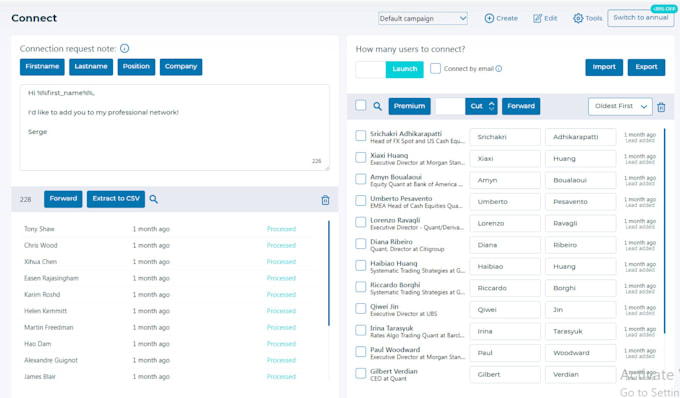Select checkbox for Amyn Boualaoui
Screen dimensions: 680x398
click(x=360, y=179)
